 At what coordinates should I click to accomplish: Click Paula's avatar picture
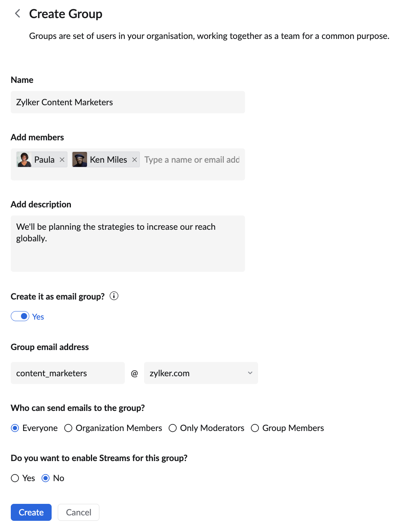coord(24,160)
